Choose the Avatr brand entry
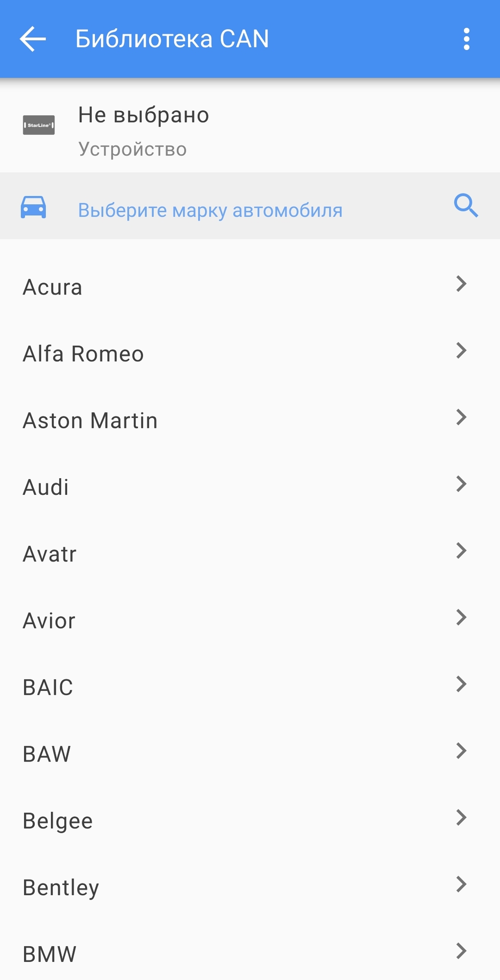 click(50, 554)
